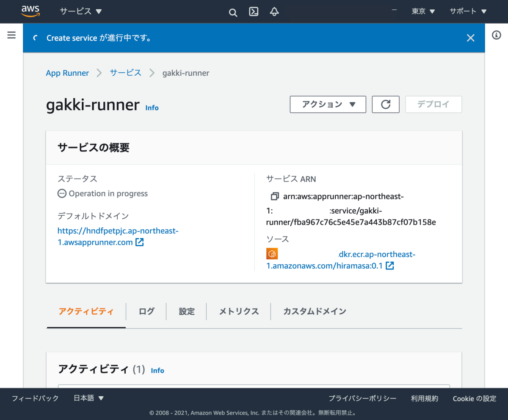508x420 pixels.
Task: Click the Operation in progress status icon
Action: tap(62, 194)
